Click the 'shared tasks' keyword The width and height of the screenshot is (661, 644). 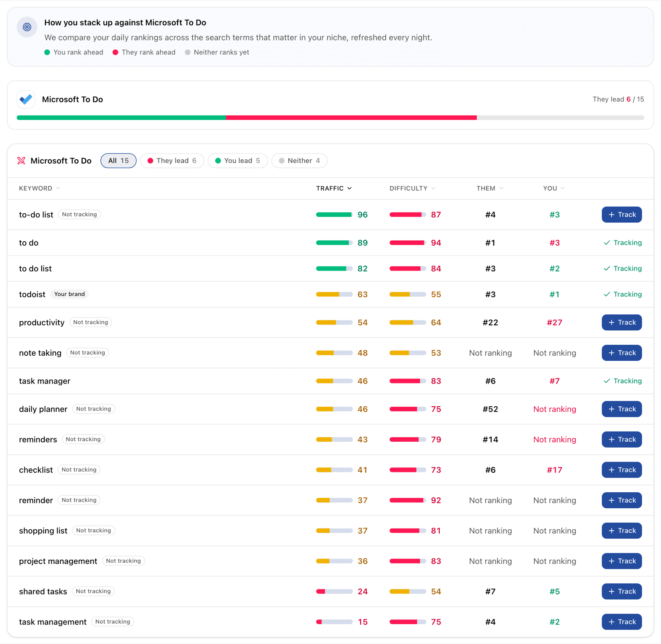[x=43, y=591]
